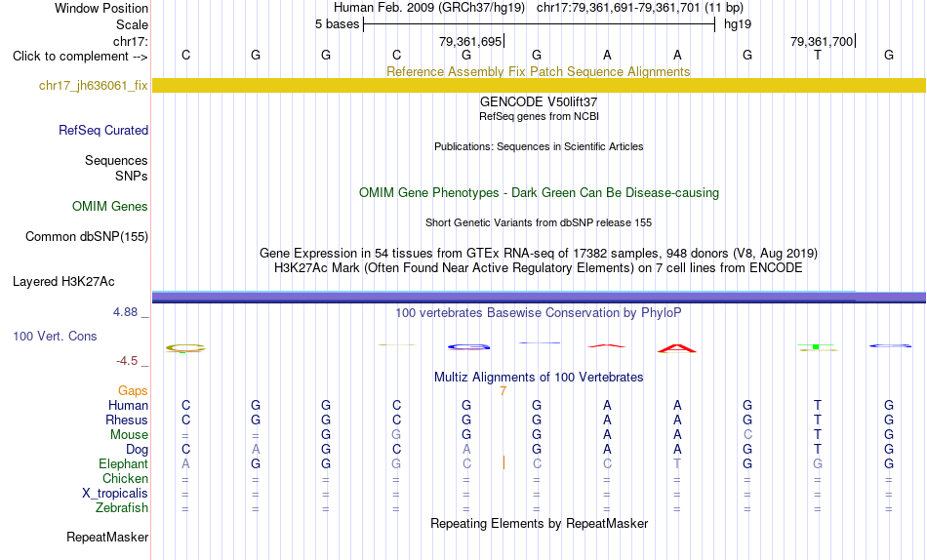Image resolution: width=927 pixels, height=560 pixels.
Task: Click the orange gap count '7'
Action: pos(503,391)
